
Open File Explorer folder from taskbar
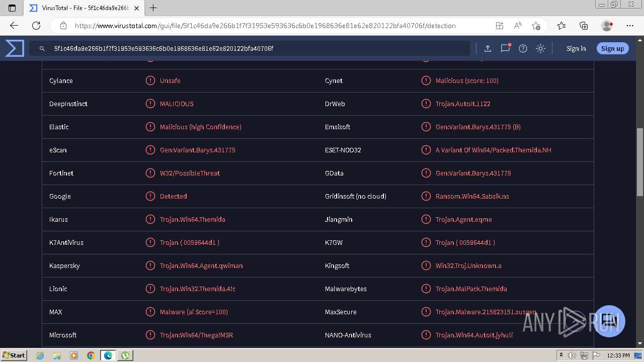[57, 355]
